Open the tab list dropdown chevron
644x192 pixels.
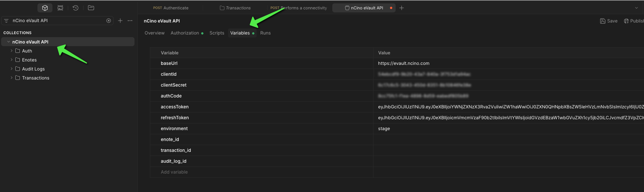tap(636, 8)
